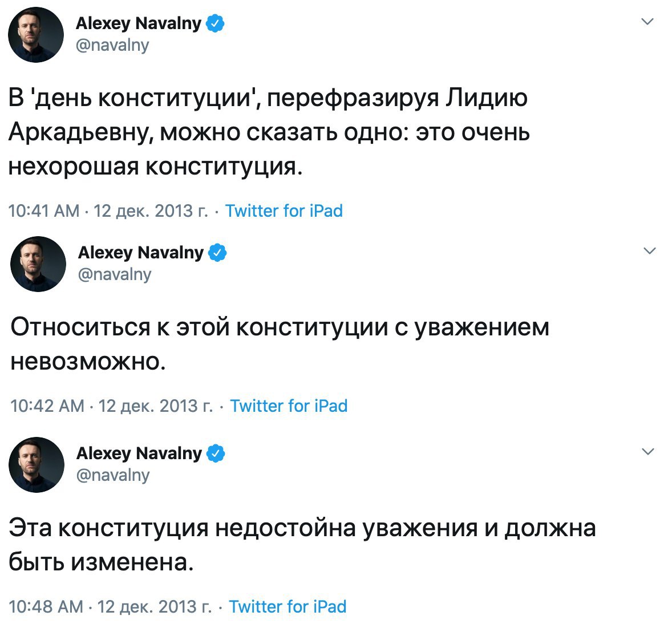The width and height of the screenshot is (672, 632).
Task: Click the verified badge in the 10:48 AM tweet
Action: point(216,453)
